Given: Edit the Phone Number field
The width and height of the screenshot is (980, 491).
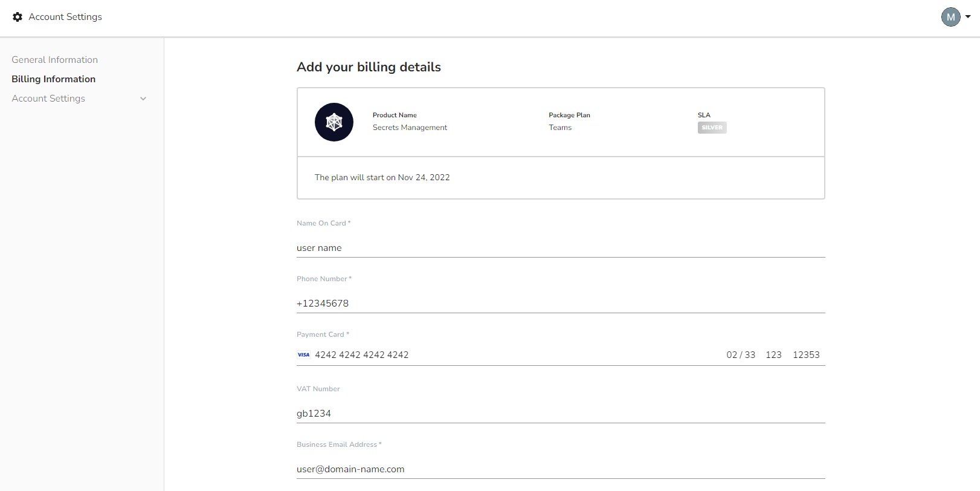Looking at the screenshot, I should click(561, 304).
